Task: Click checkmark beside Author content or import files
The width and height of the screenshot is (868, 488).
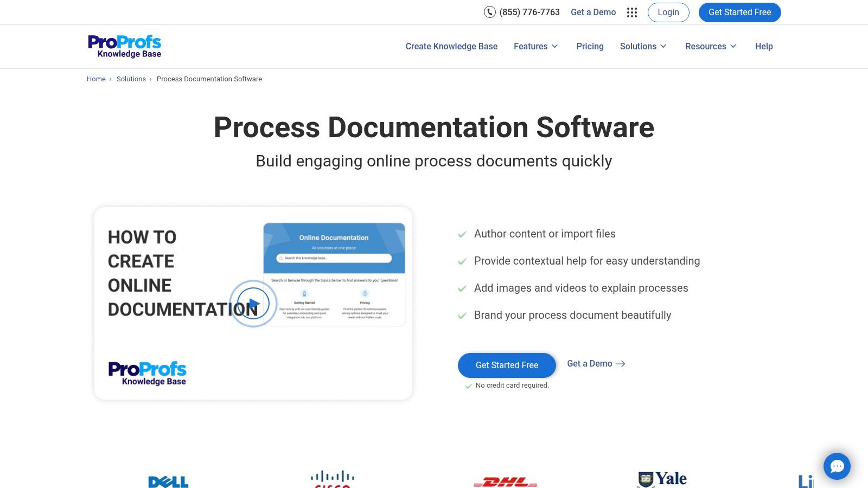Action: point(462,234)
